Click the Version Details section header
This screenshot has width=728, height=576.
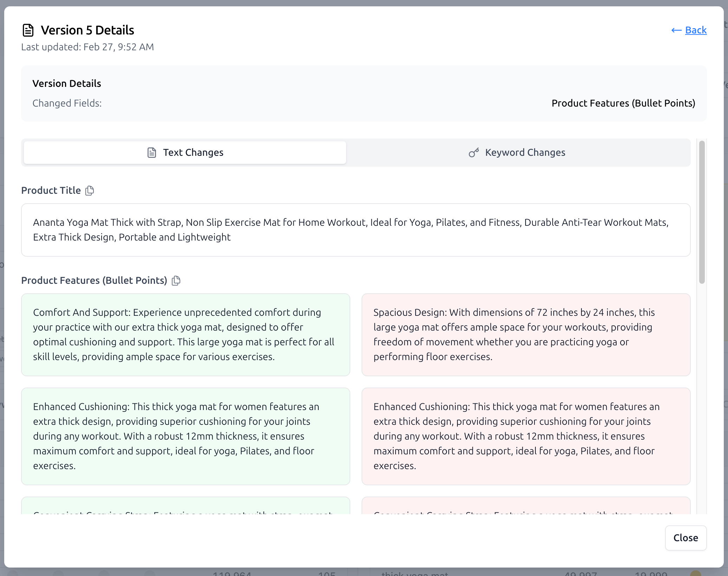click(x=67, y=83)
